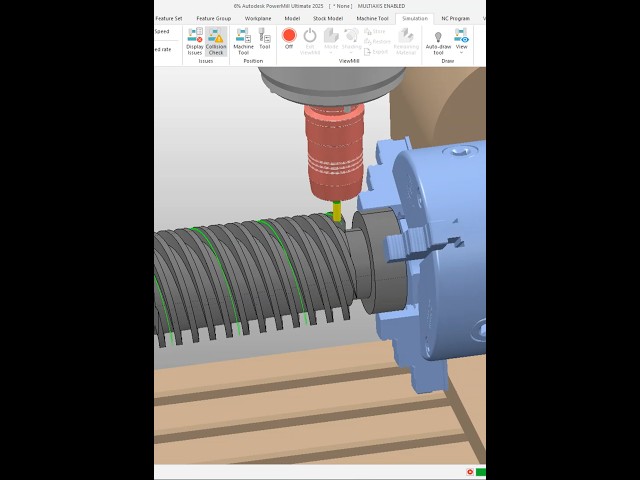This screenshot has width=640, height=480.
Task: Open the Tool position icon
Action: pos(265,39)
